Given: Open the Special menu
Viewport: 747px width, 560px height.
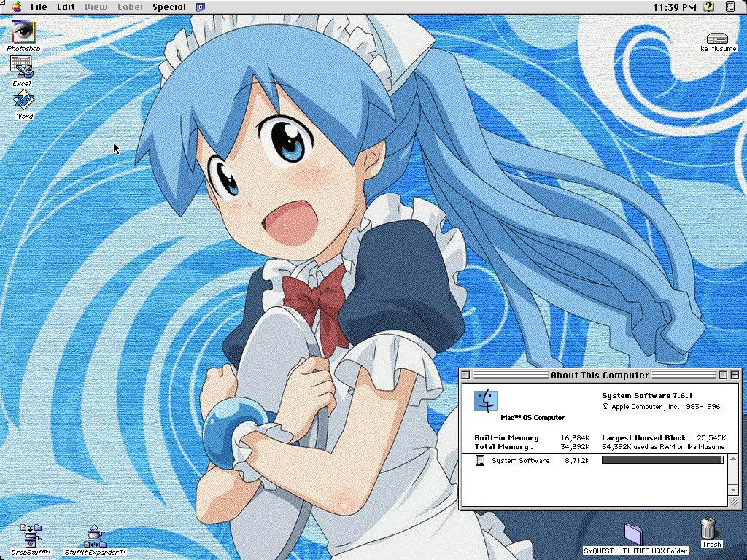Looking at the screenshot, I should point(169,7).
